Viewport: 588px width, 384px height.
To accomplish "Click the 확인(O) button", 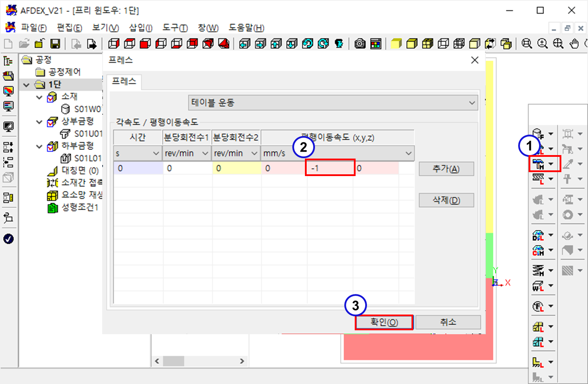I will pos(384,322).
